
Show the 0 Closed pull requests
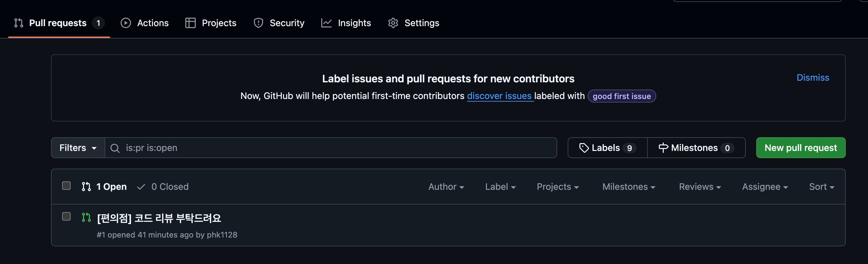point(163,187)
